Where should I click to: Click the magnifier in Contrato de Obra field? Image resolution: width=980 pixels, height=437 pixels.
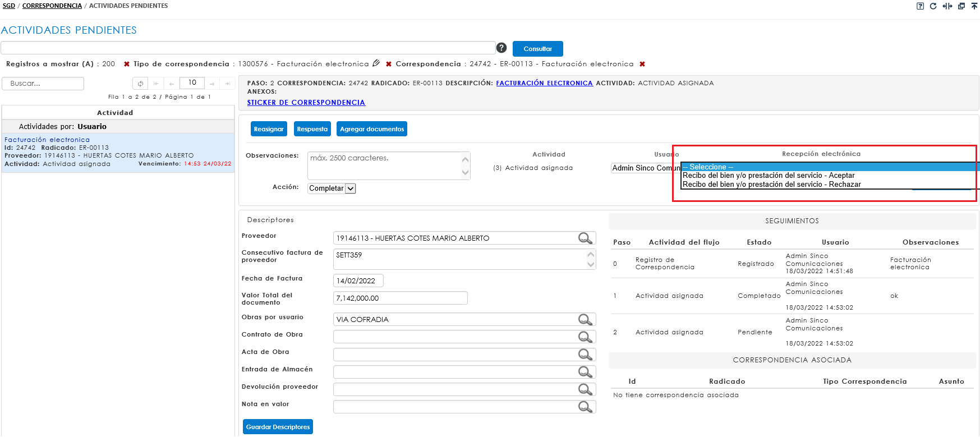585,337
